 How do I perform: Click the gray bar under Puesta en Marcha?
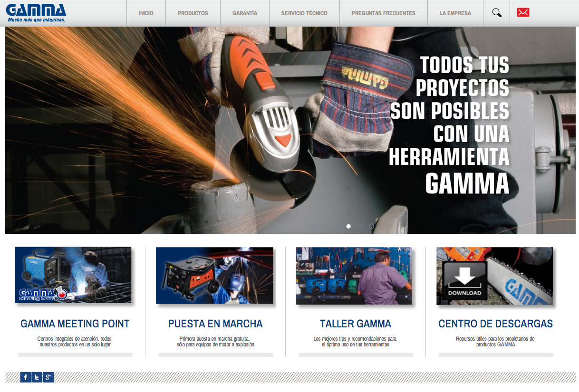pos(215,354)
